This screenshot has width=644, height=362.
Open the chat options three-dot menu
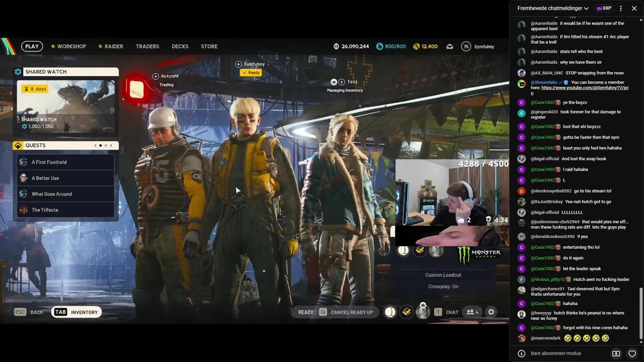[x=620, y=8]
